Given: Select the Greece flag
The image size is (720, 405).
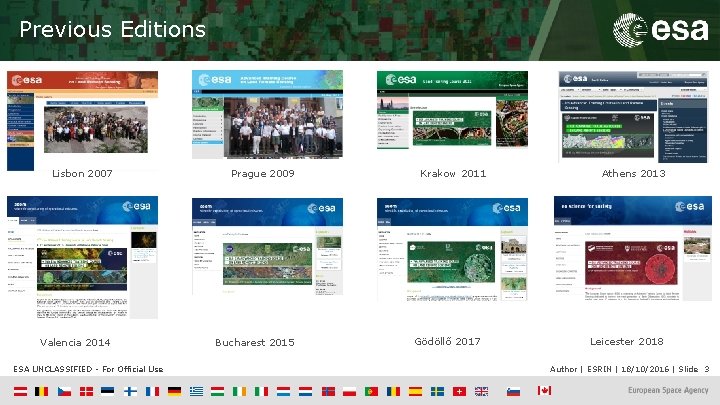Looking at the screenshot, I should [197, 391].
